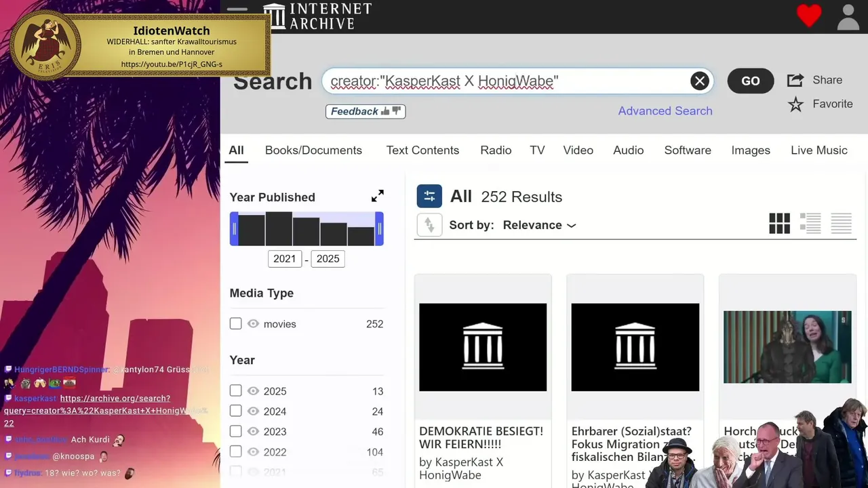Open the user account icon

click(848, 17)
